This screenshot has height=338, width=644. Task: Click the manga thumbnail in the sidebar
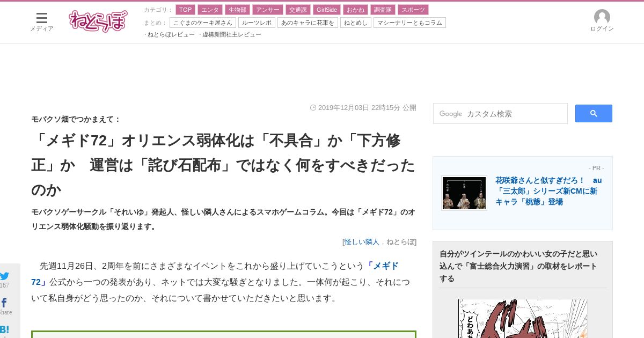pos(523,319)
